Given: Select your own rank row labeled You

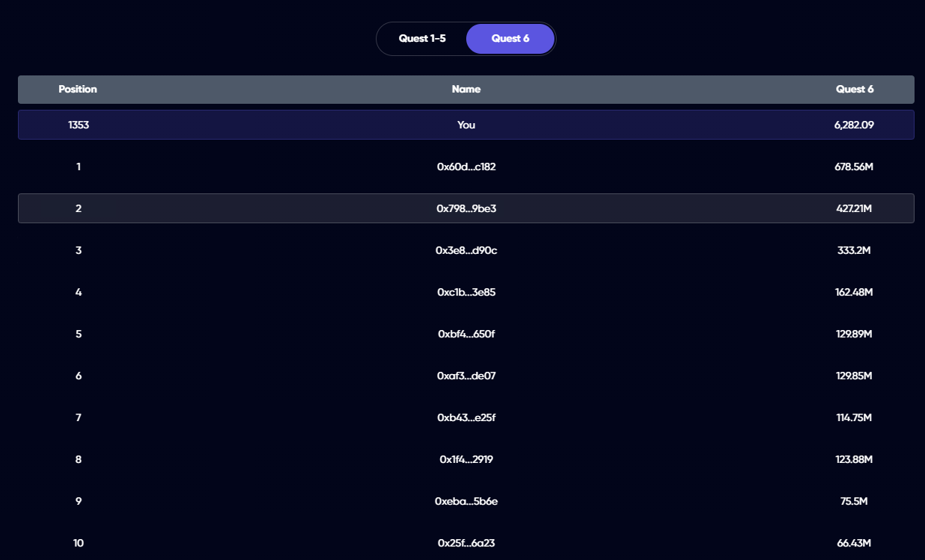Looking at the screenshot, I should (x=466, y=125).
